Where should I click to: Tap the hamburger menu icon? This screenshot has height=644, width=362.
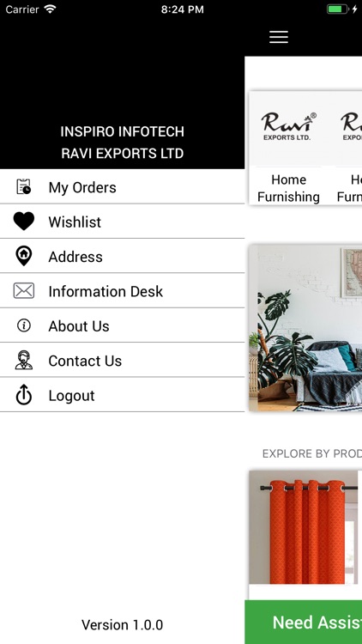(279, 37)
